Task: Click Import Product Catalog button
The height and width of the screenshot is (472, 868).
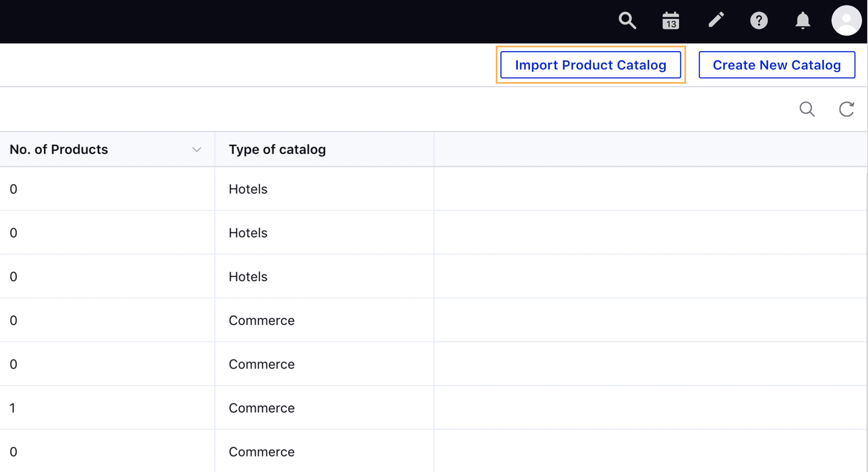Action: coord(591,65)
